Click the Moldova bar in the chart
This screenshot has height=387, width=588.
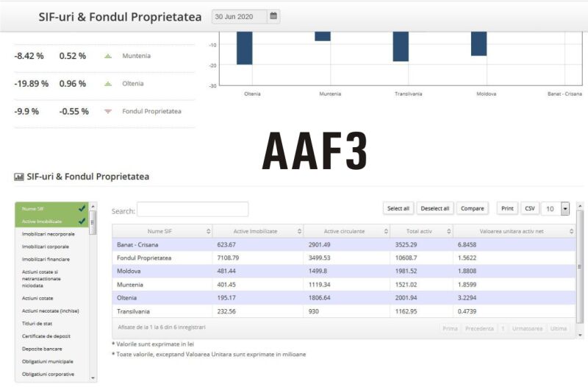(x=479, y=44)
